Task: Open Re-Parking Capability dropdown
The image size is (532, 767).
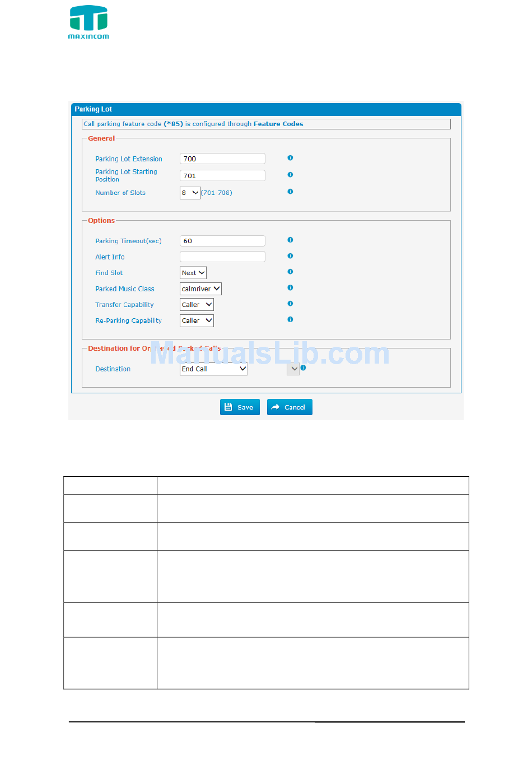Action: pyautogui.click(x=197, y=320)
